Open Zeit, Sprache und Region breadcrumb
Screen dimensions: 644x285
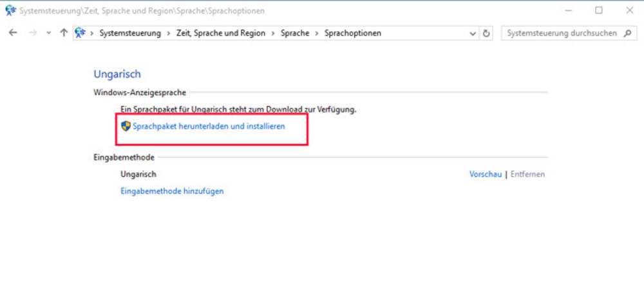pyautogui.click(x=220, y=34)
